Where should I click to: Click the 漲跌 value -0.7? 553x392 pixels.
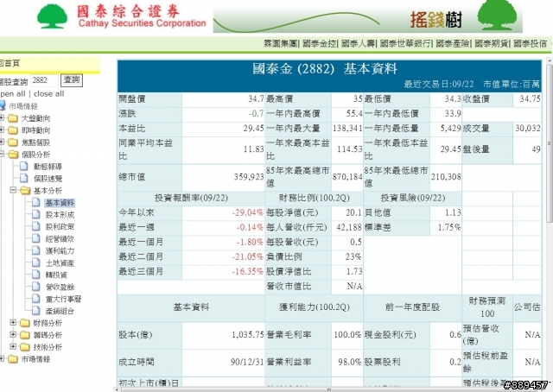[x=256, y=113]
